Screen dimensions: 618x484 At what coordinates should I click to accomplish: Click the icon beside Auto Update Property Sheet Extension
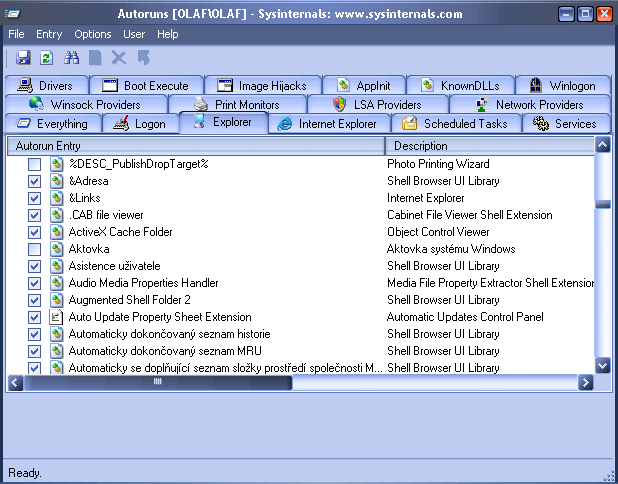click(56, 317)
